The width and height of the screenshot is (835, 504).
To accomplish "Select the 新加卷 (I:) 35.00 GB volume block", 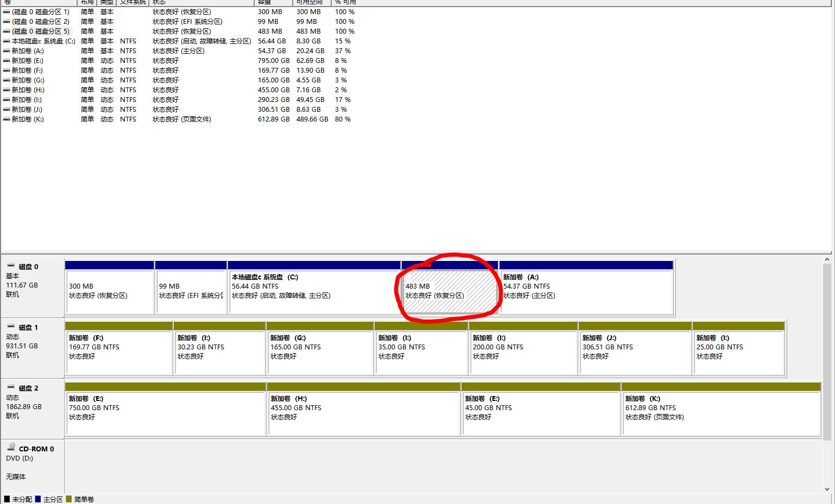I will 421,348.
